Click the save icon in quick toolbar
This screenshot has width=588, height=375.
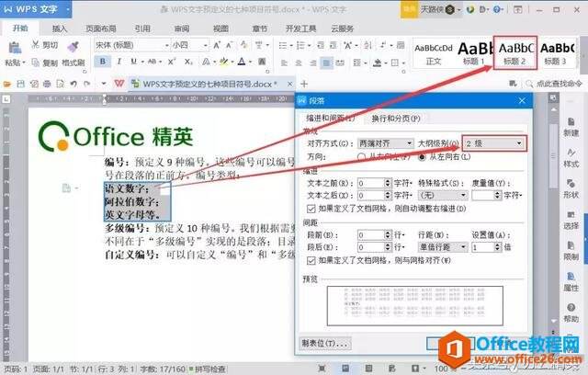20,84
